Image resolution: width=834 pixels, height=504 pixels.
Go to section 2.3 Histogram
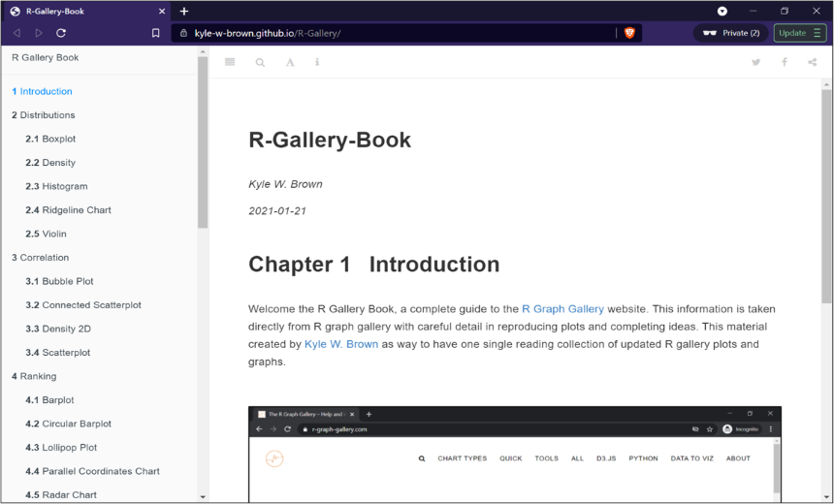coord(56,186)
